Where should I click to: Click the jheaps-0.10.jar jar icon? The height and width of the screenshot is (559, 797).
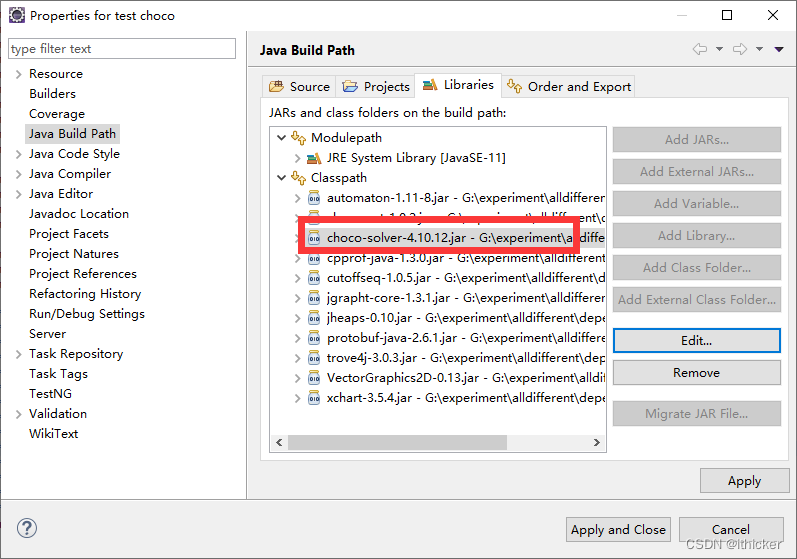point(314,318)
